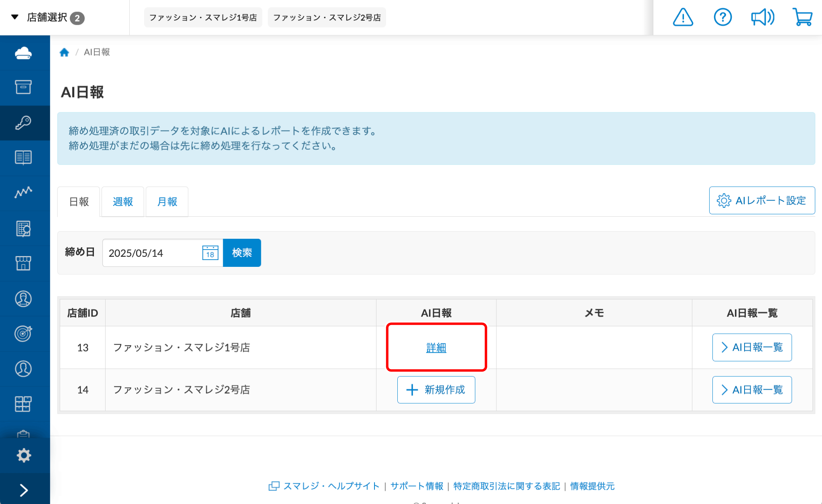
Task: Click the storefront icon in the sidebar
Action: coord(23,263)
